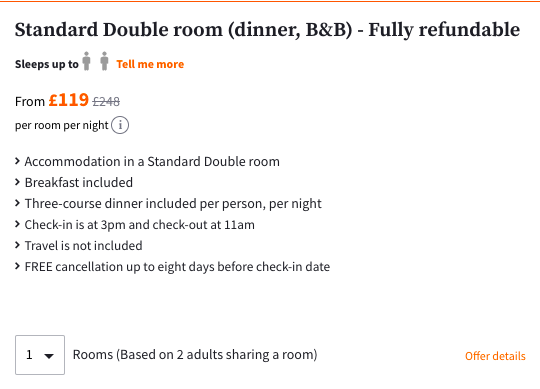The height and width of the screenshot is (389, 540).
Task: Click chevron bullet before Check-in is at 3pm
Action: 17,224
